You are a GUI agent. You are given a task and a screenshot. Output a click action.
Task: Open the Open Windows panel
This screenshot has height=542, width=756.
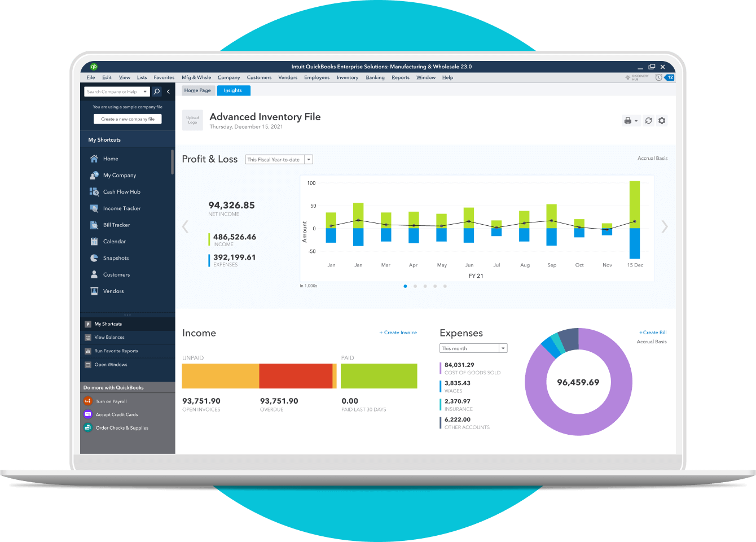[128, 365]
